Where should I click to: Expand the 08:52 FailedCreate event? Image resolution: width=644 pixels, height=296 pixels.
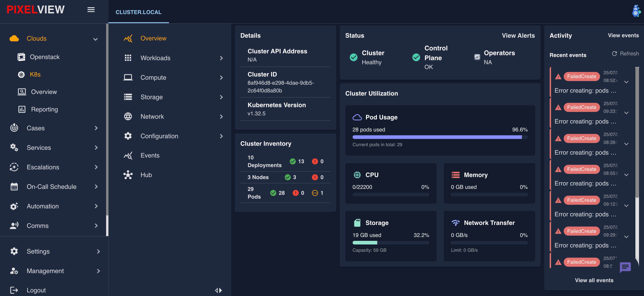point(626,82)
